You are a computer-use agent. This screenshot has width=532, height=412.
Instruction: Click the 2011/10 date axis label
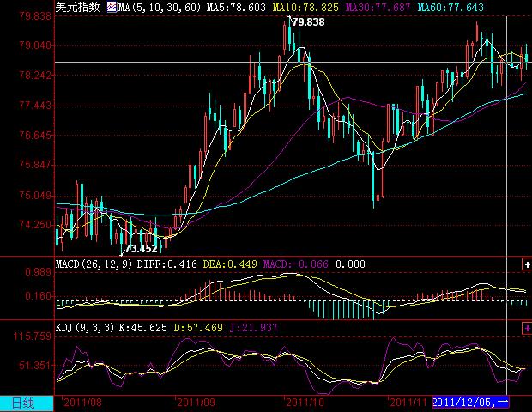(x=305, y=403)
